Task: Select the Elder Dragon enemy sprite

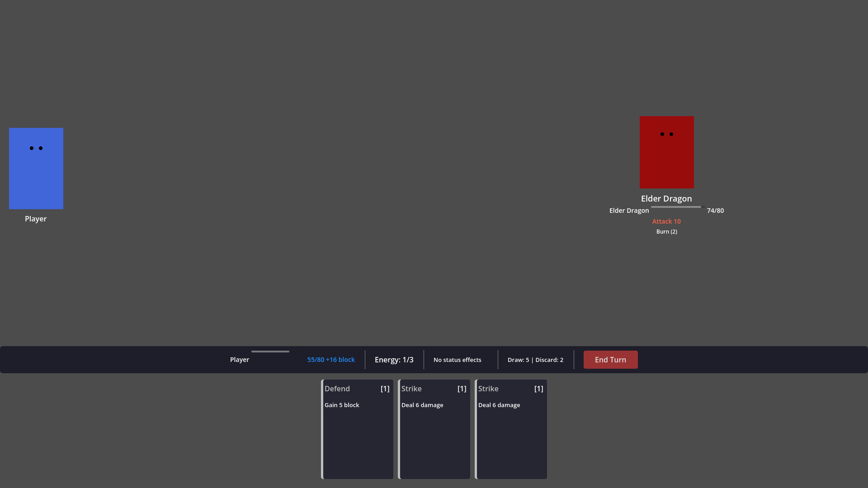Action: (x=666, y=152)
